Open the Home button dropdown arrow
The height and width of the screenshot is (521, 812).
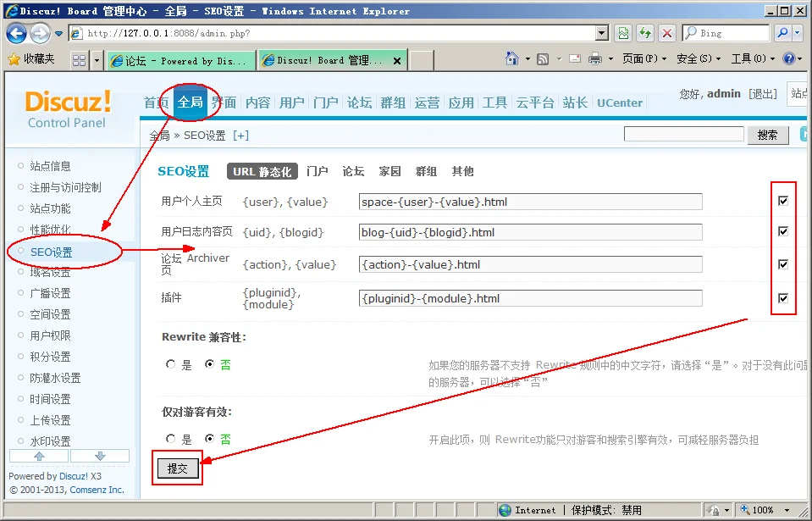528,59
